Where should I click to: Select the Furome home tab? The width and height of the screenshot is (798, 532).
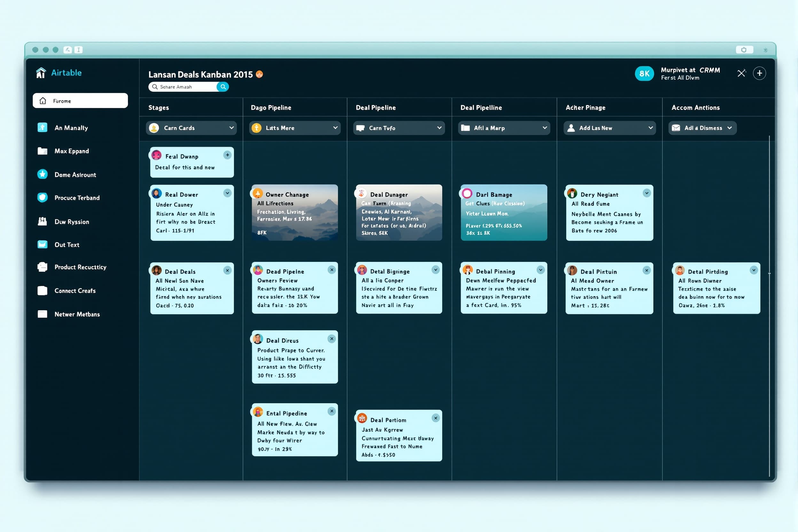click(80, 101)
